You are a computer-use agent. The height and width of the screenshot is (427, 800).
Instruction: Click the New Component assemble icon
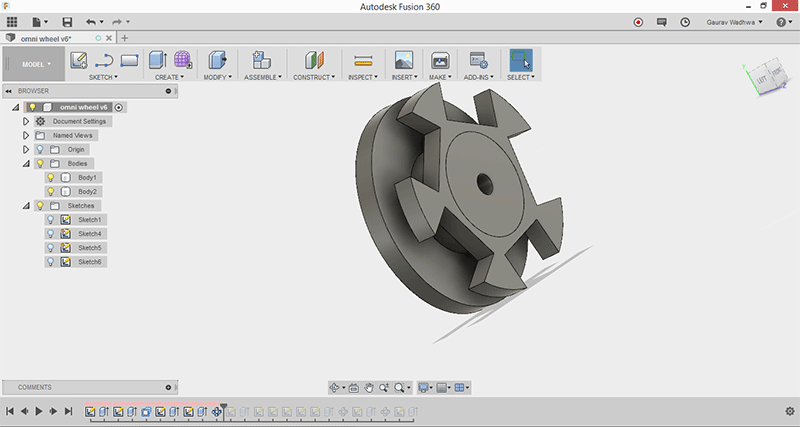click(x=262, y=60)
